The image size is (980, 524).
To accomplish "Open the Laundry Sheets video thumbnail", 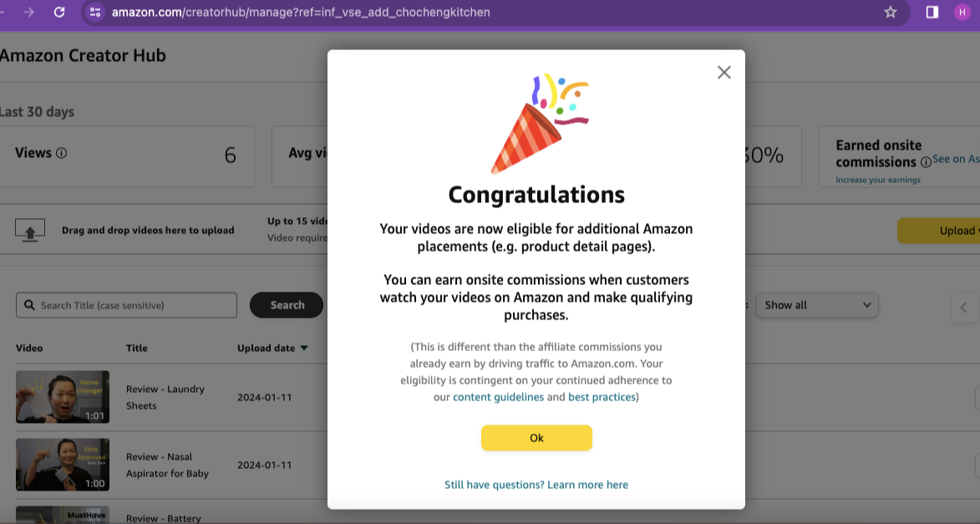I will [x=63, y=397].
